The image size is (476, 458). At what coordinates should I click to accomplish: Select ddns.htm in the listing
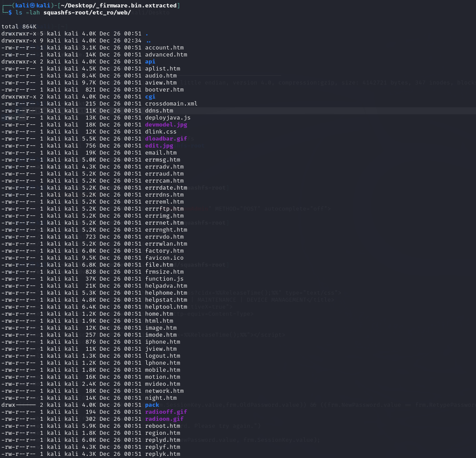[x=159, y=111]
